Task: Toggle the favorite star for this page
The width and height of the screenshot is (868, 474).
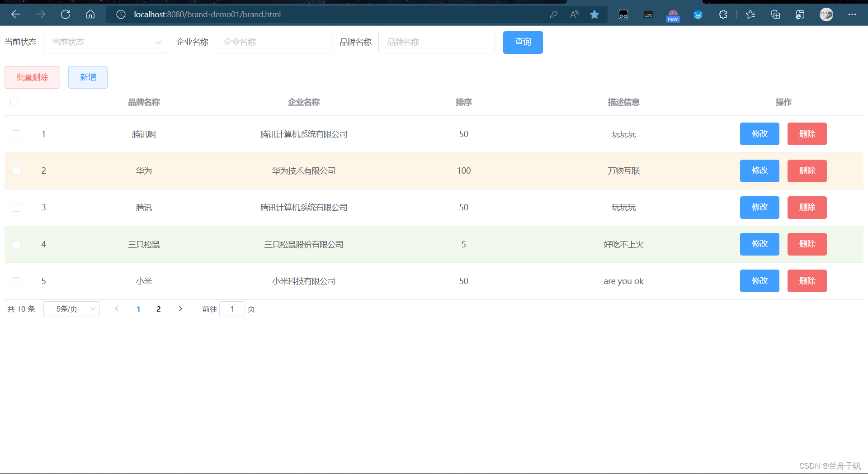Action: [594, 14]
